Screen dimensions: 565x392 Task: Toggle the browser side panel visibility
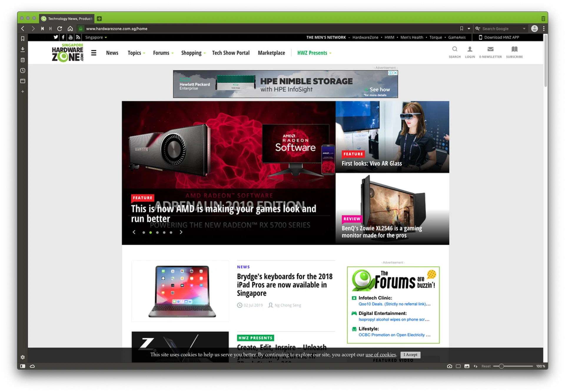pos(23,366)
